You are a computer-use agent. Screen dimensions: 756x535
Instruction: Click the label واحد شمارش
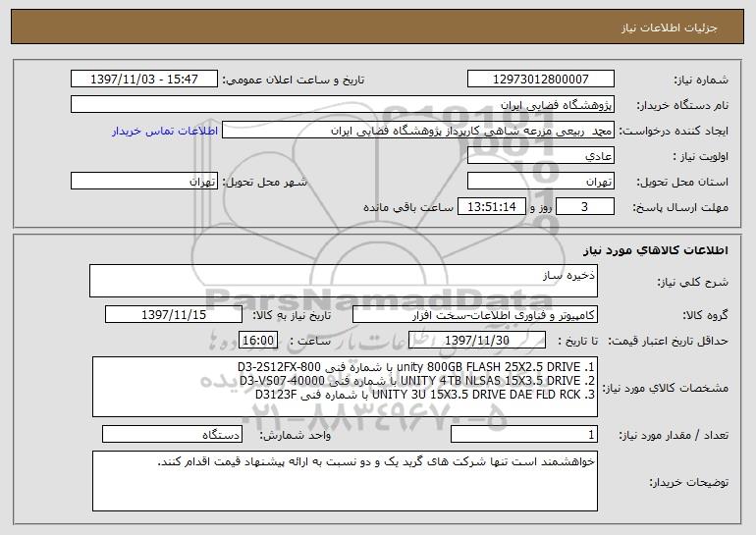point(296,435)
